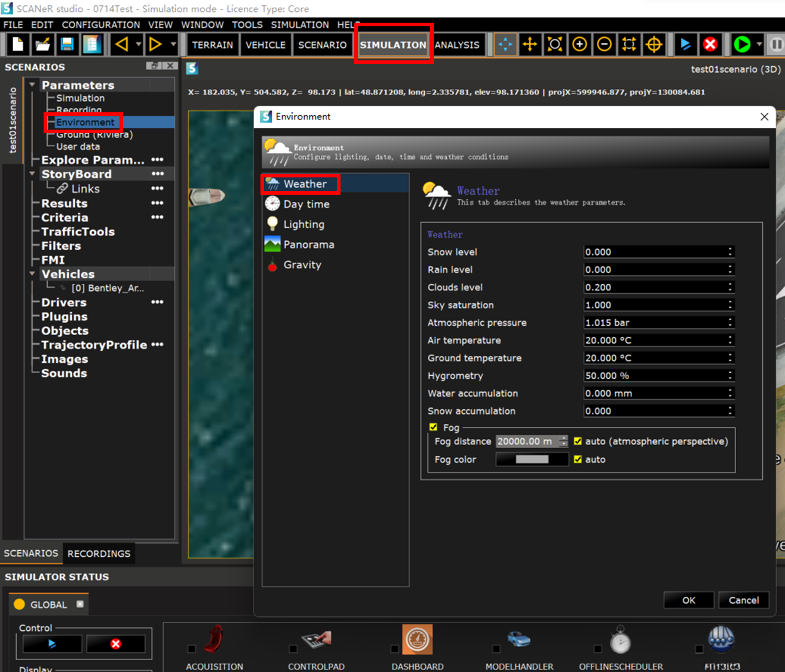The width and height of the screenshot is (785, 672).
Task: Select the orange cross-arrows move tool
Action: click(530, 44)
